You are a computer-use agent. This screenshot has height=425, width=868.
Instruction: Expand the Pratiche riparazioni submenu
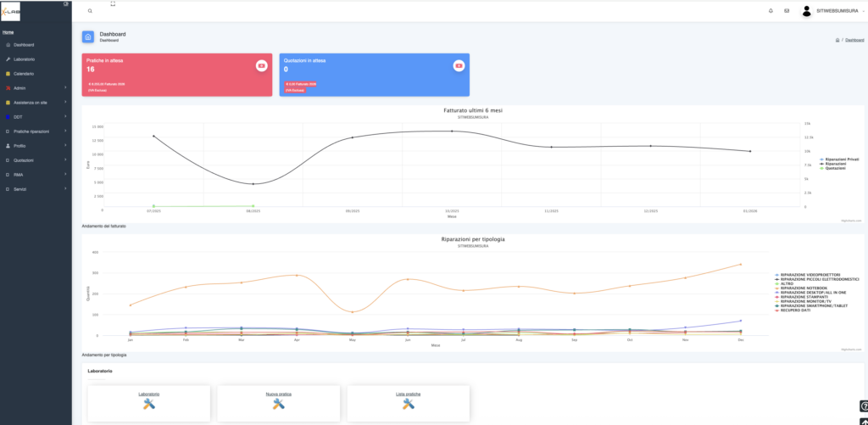[34, 131]
